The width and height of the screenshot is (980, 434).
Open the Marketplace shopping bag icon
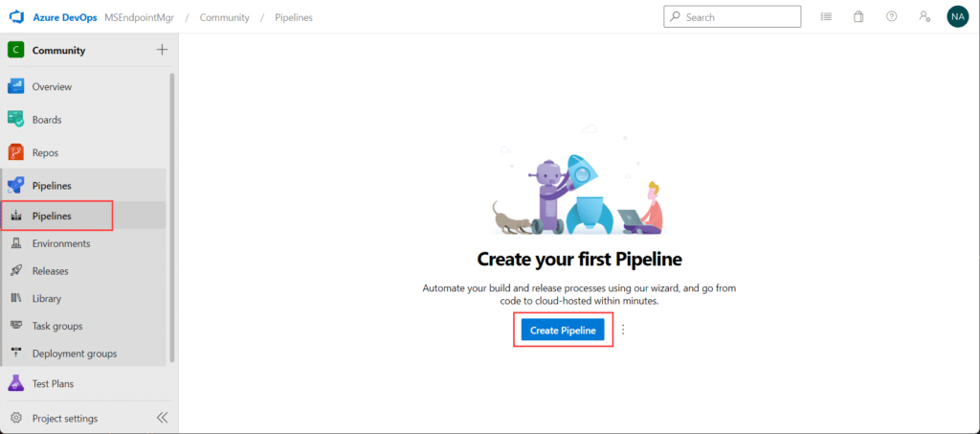tap(858, 17)
